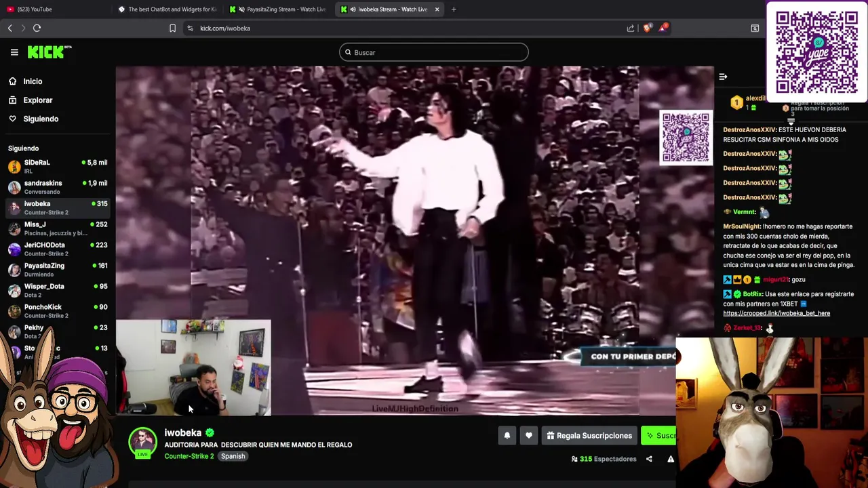
Task: Click BotRix username in chat
Action: (752, 294)
